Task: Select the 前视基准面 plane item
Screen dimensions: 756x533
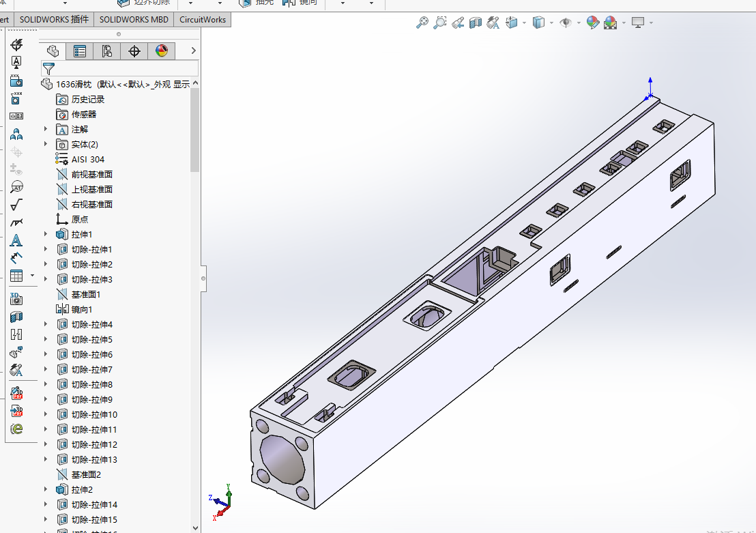Action: click(x=85, y=174)
